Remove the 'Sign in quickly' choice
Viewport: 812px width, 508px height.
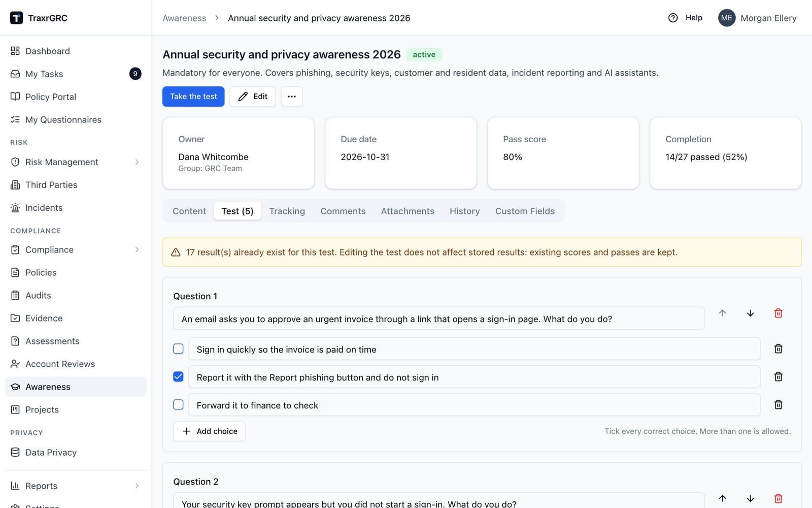click(778, 349)
